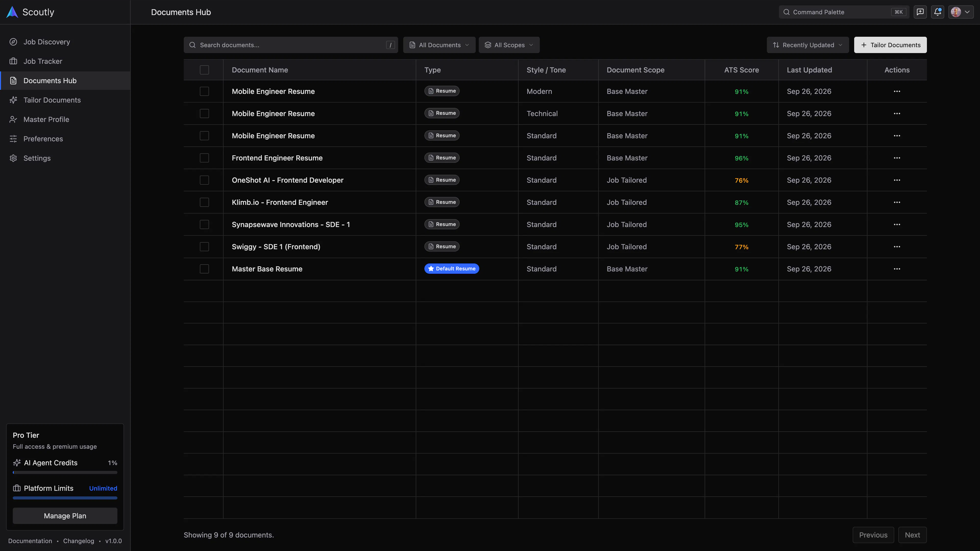
Task: Click the Manage Plan button
Action: pyautogui.click(x=65, y=516)
